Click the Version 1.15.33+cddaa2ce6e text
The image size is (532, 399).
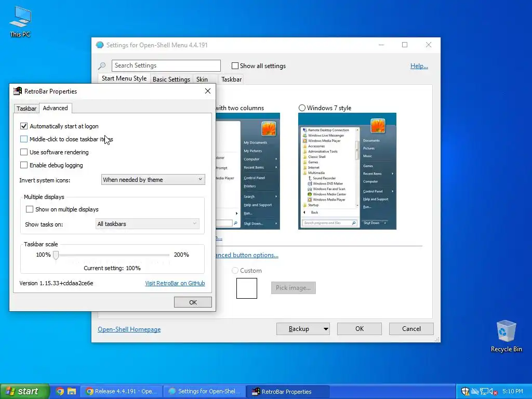tap(56, 283)
